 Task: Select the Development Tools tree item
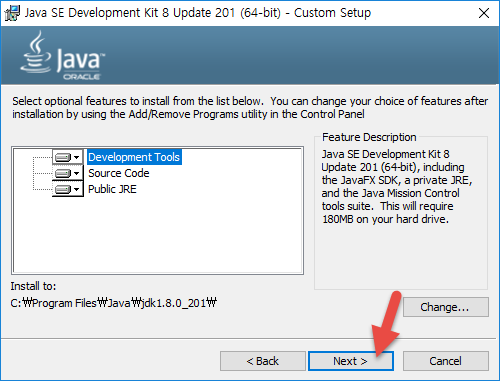[x=134, y=157]
